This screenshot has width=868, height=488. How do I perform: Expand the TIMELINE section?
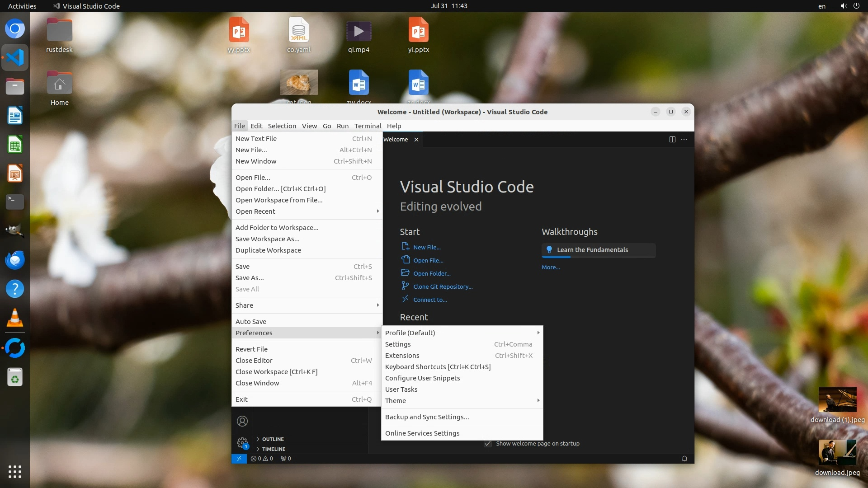point(274,449)
